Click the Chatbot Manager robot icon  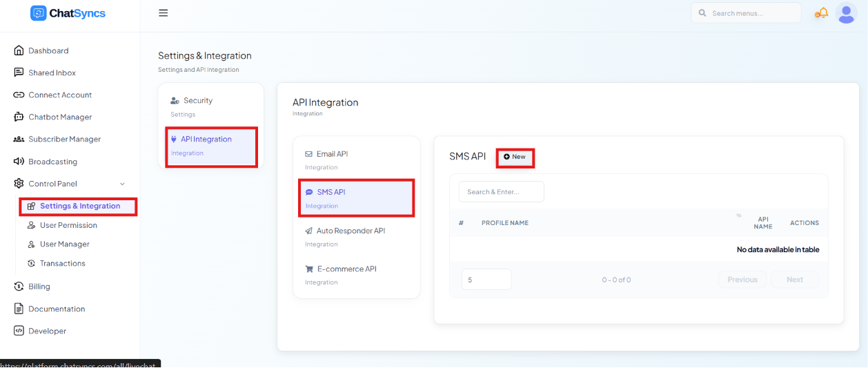[19, 117]
